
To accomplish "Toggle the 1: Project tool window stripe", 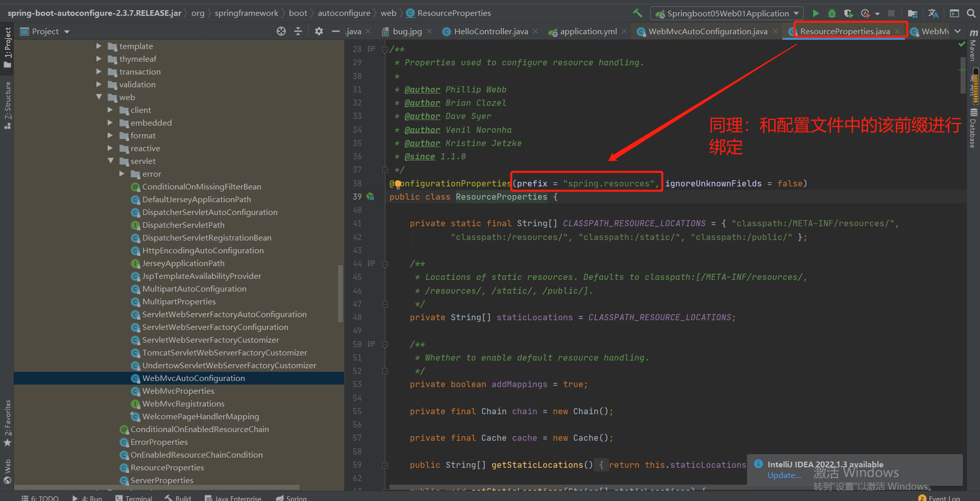I will point(7,47).
